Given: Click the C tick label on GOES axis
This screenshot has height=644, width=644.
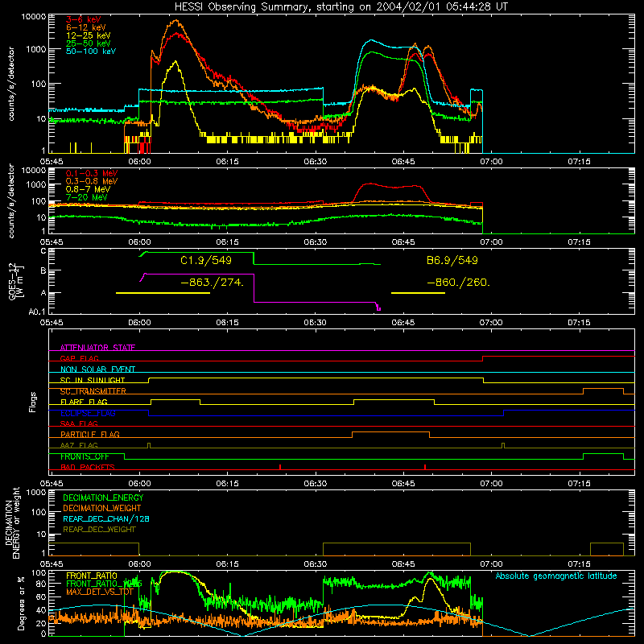Looking at the screenshot, I should (43, 251).
